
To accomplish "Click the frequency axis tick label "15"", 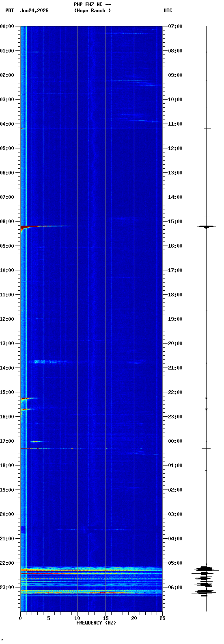I will [x=106, y=618].
